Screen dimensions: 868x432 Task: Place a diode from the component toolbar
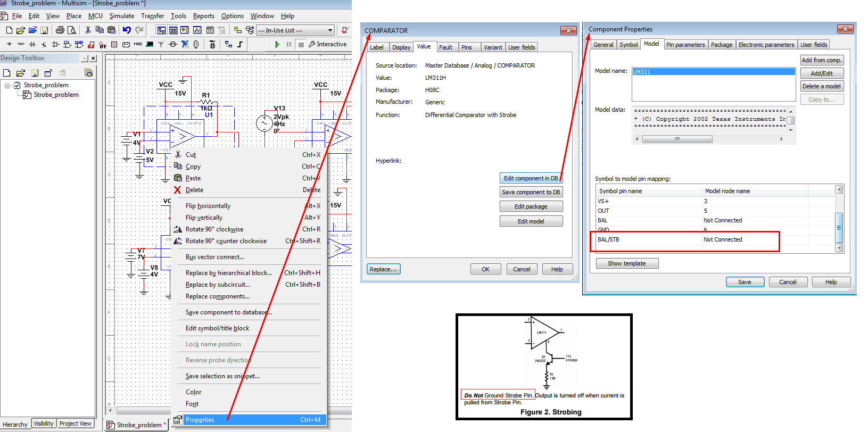coord(32,45)
